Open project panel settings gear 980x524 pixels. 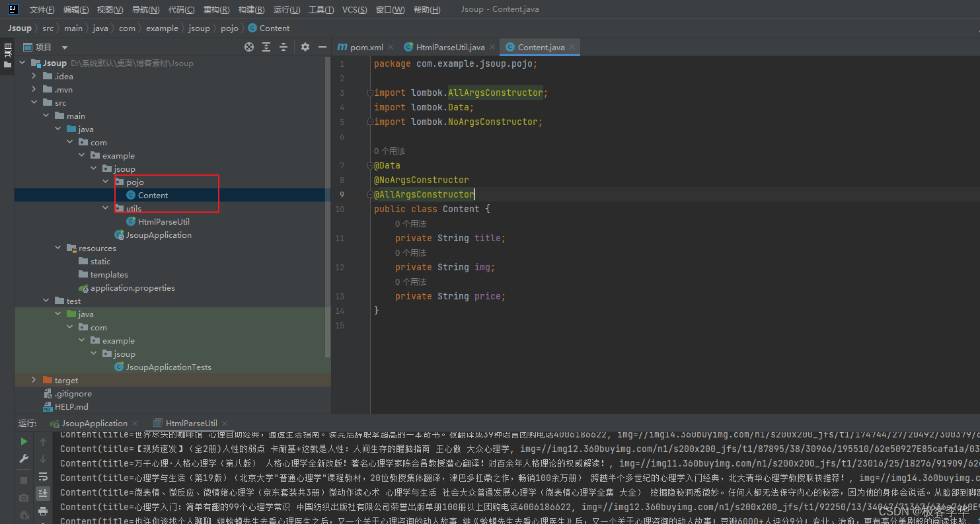click(305, 47)
